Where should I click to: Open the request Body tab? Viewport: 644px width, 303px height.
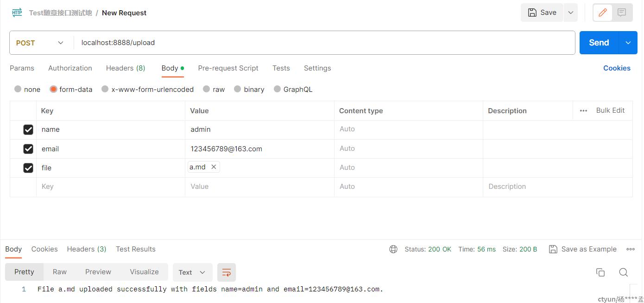tap(172, 68)
